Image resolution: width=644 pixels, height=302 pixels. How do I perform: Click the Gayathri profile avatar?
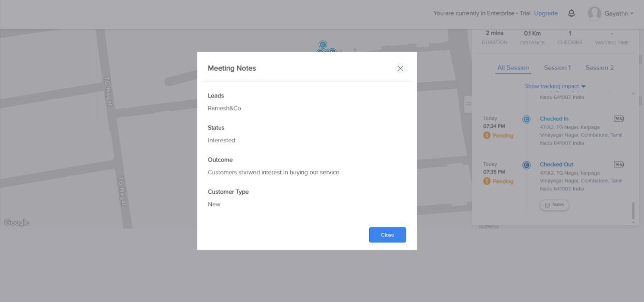594,13
